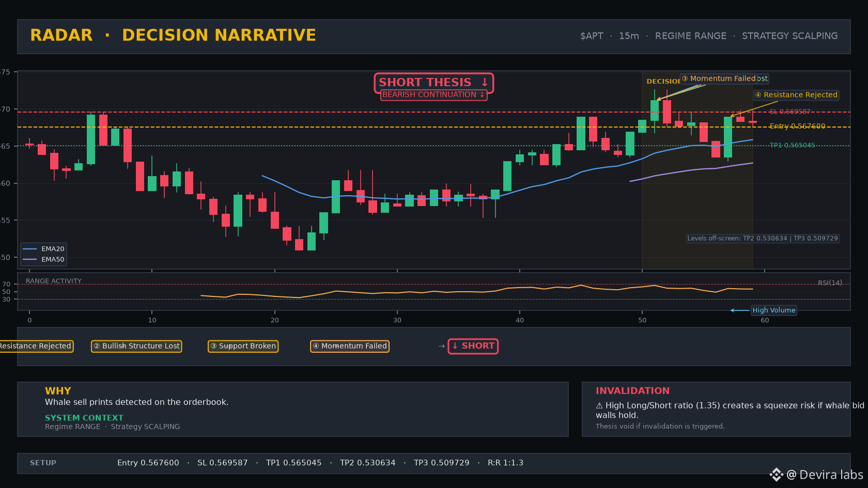Click the R:R 1:1.3 value
The height and width of the screenshot is (488, 868).
(x=506, y=463)
